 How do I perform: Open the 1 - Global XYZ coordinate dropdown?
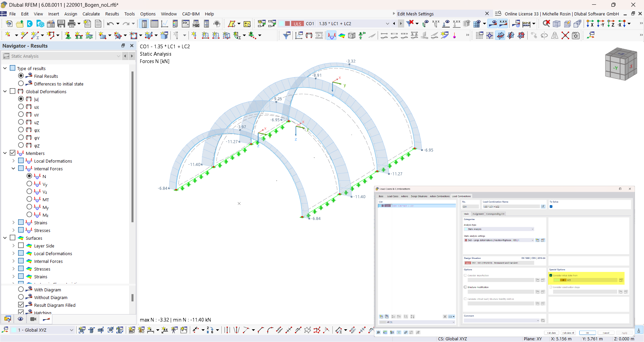43,330
